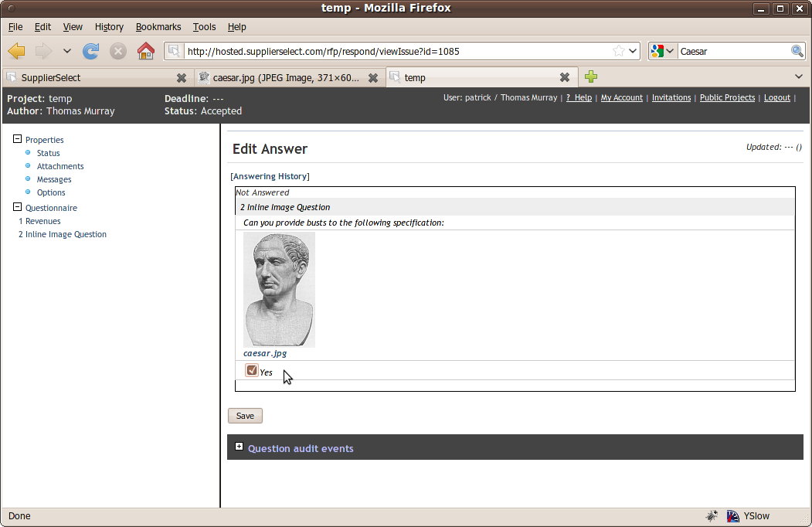Click the Done status bar text
812x527 pixels.
click(x=19, y=516)
